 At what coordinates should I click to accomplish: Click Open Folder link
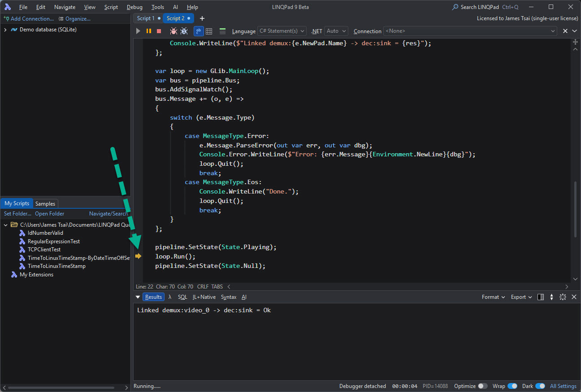50,214
